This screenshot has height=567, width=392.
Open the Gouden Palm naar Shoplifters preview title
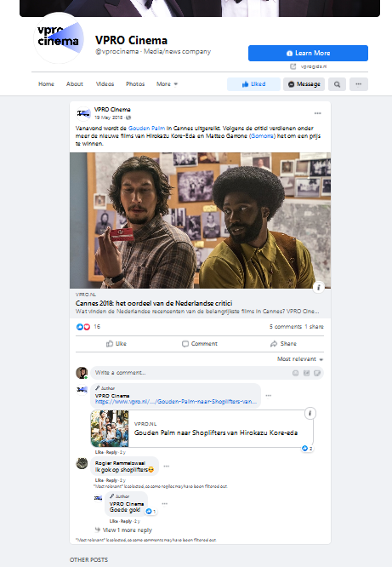[x=216, y=432]
